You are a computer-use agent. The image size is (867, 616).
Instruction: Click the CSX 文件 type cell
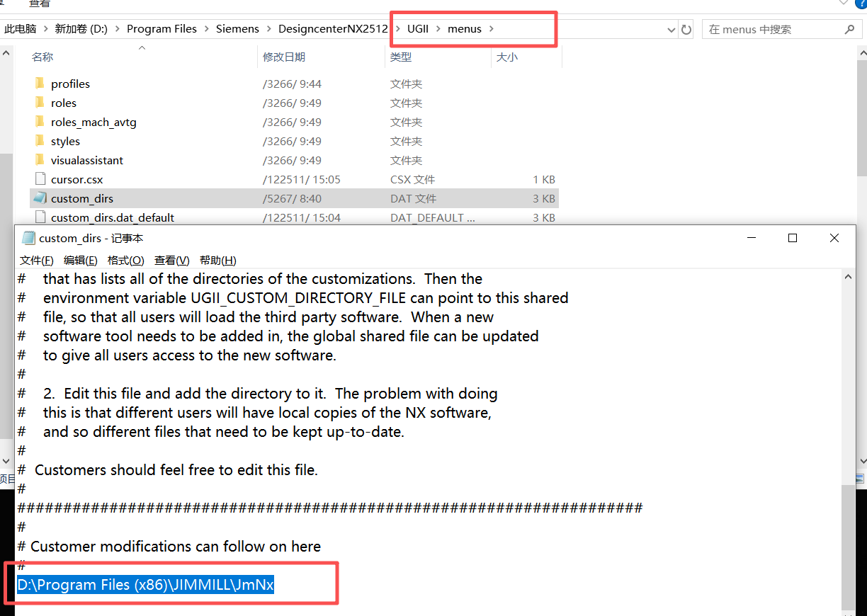[x=412, y=179]
